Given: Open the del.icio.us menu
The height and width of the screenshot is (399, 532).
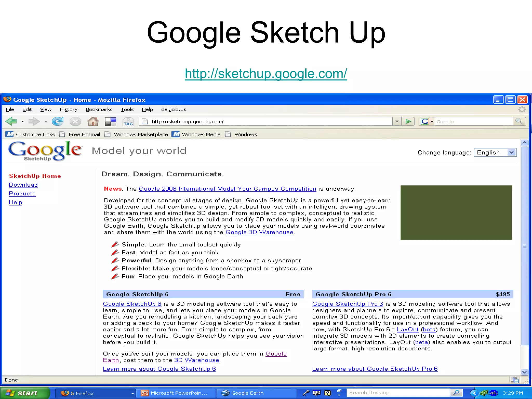Looking at the screenshot, I should (174, 109).
